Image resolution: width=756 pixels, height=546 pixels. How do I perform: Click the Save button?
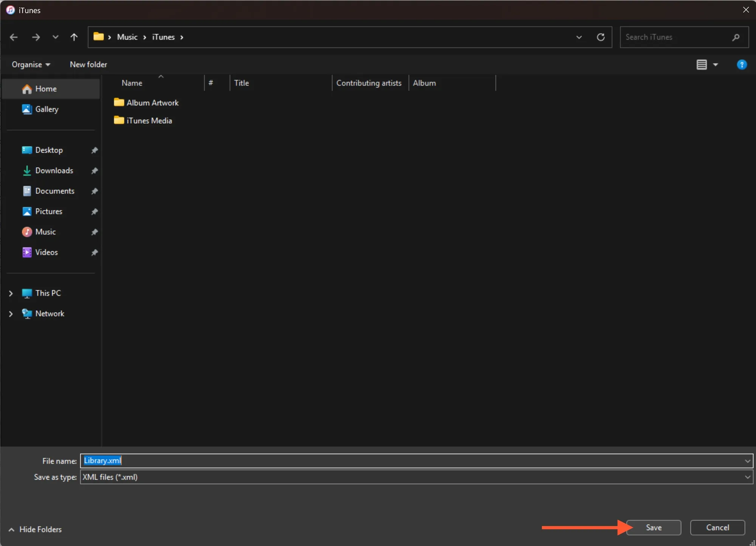[654, 527]
